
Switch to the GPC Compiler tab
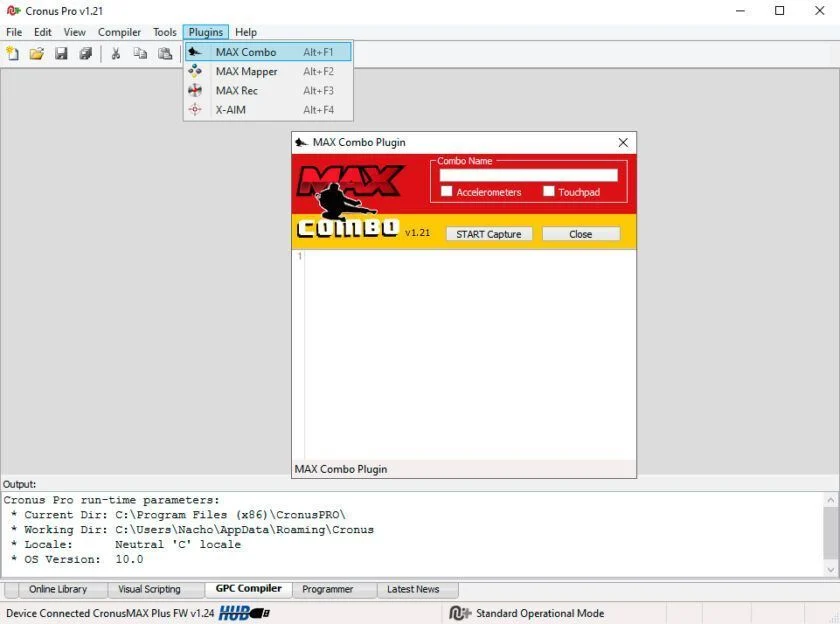coord(249,589)
